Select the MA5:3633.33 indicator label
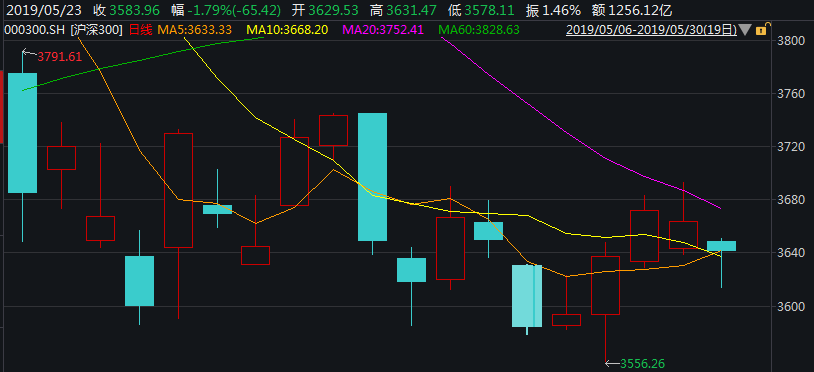 [x=195, y=30]
